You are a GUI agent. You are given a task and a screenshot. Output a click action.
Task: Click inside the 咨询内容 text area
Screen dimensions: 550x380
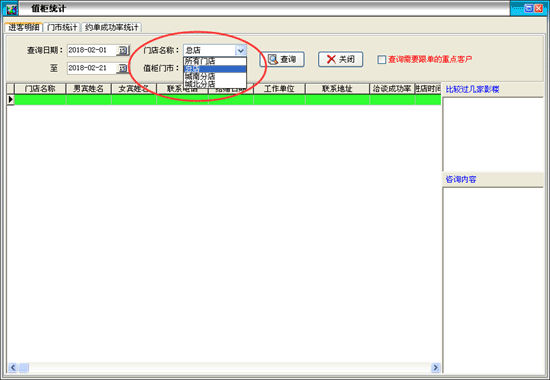tap(493, 280)
